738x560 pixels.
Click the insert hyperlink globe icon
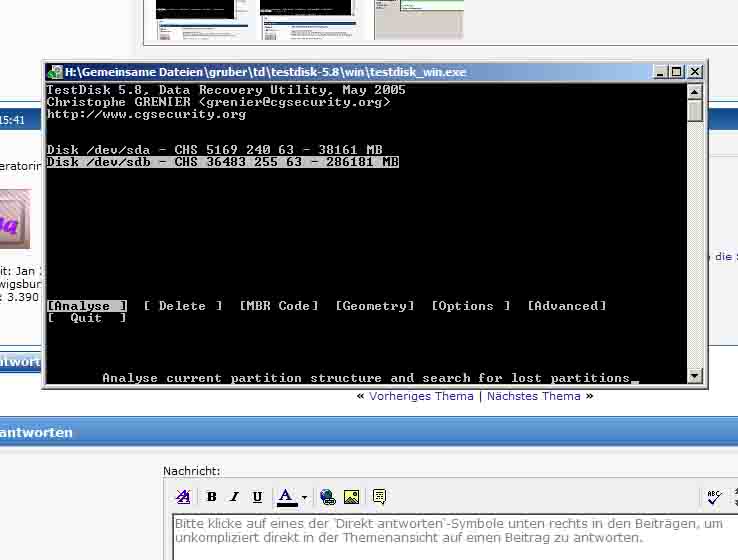[x=328, y=496]
